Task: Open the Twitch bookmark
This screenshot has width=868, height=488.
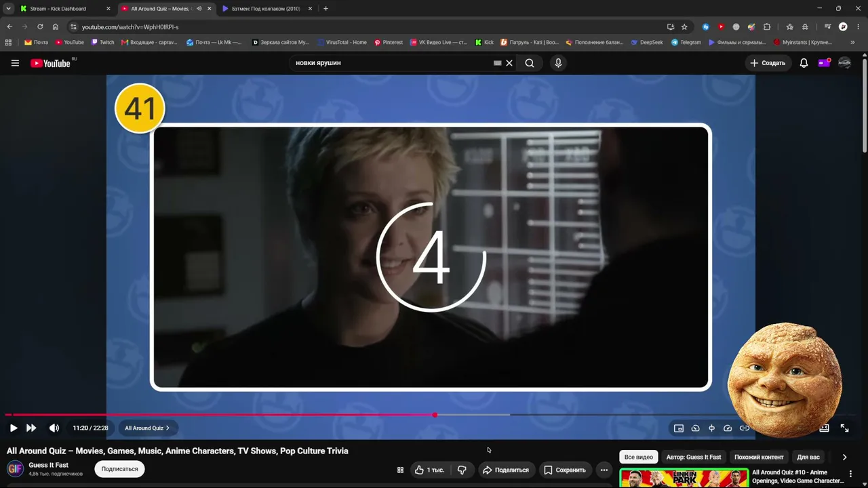Action: 103,42
